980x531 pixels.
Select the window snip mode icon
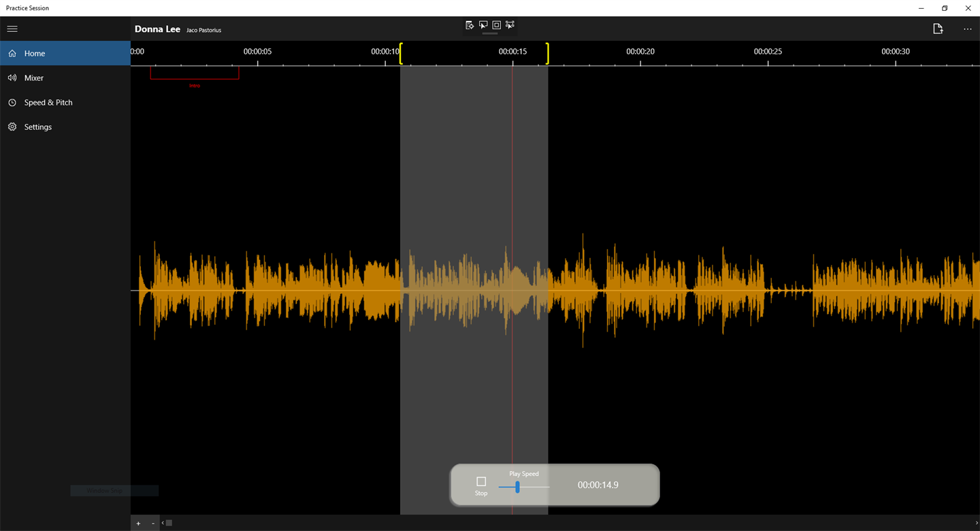coord(483,25)
